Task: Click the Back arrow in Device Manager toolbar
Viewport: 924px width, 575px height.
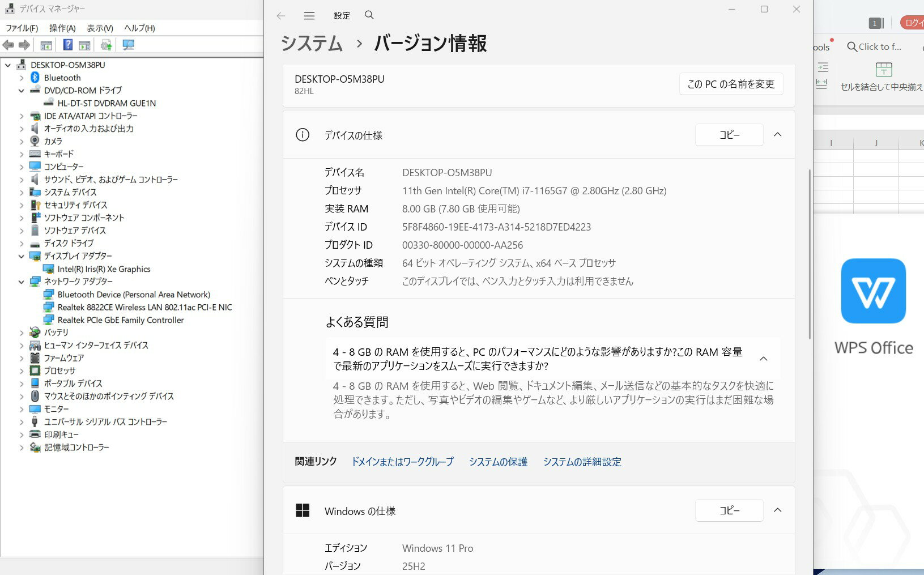Action: (8, 45)
